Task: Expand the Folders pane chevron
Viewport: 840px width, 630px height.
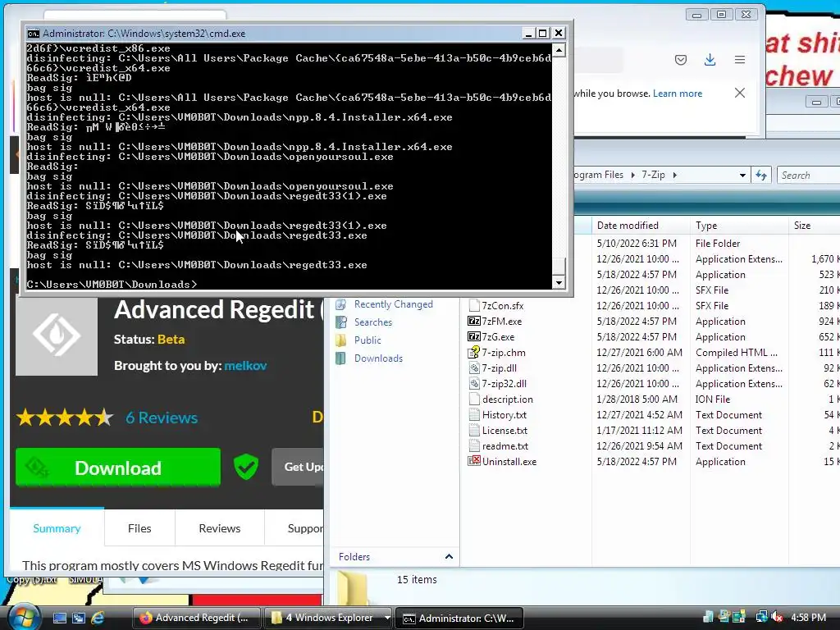Action: pyautogui.click(x=449, y=557)
